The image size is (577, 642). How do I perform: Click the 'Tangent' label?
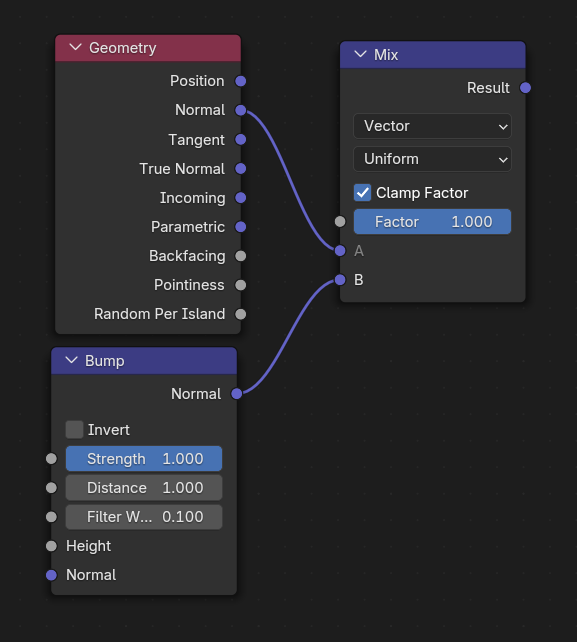pos(197,140)
